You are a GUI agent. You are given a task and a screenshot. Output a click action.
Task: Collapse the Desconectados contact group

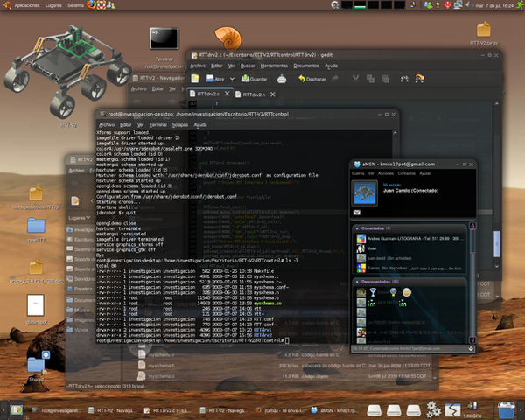pos(357,282)
